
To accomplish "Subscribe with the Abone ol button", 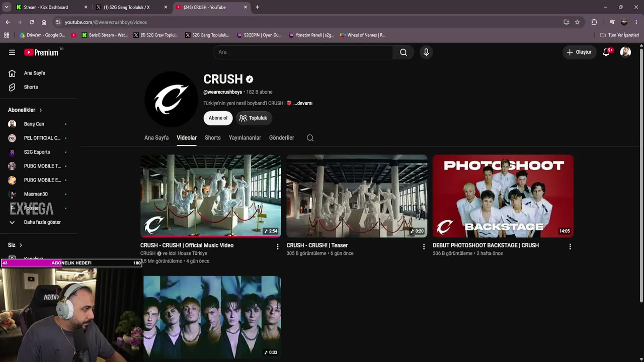I will 218,118.
